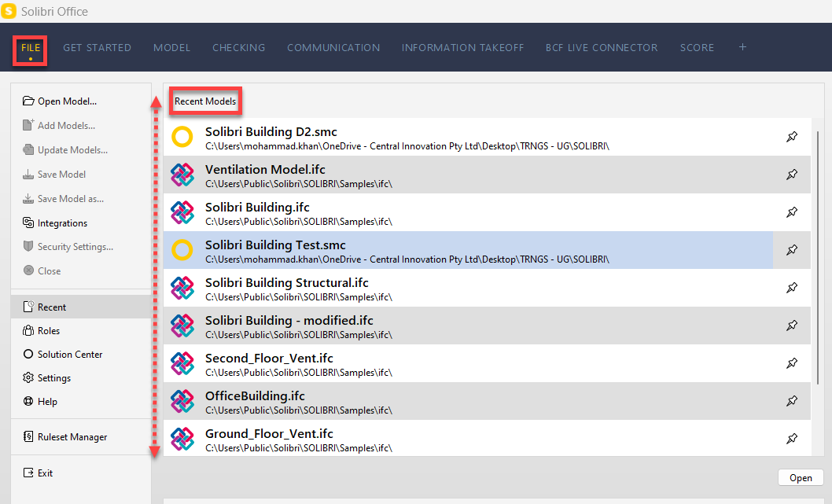Open the add-tab plus menu in ribbon
This screenshot has height=504, width=832.
(742, 47)
